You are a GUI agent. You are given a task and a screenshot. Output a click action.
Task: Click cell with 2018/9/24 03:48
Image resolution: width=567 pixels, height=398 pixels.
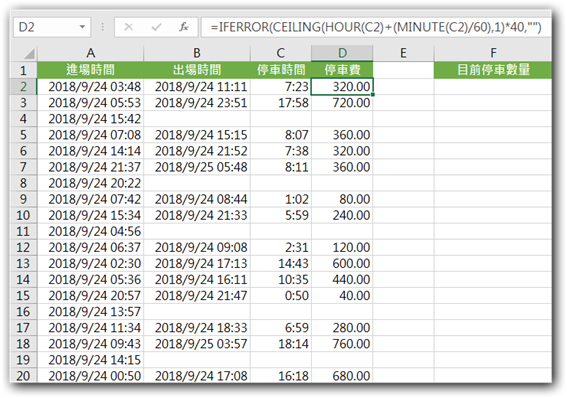pos(90,87)
